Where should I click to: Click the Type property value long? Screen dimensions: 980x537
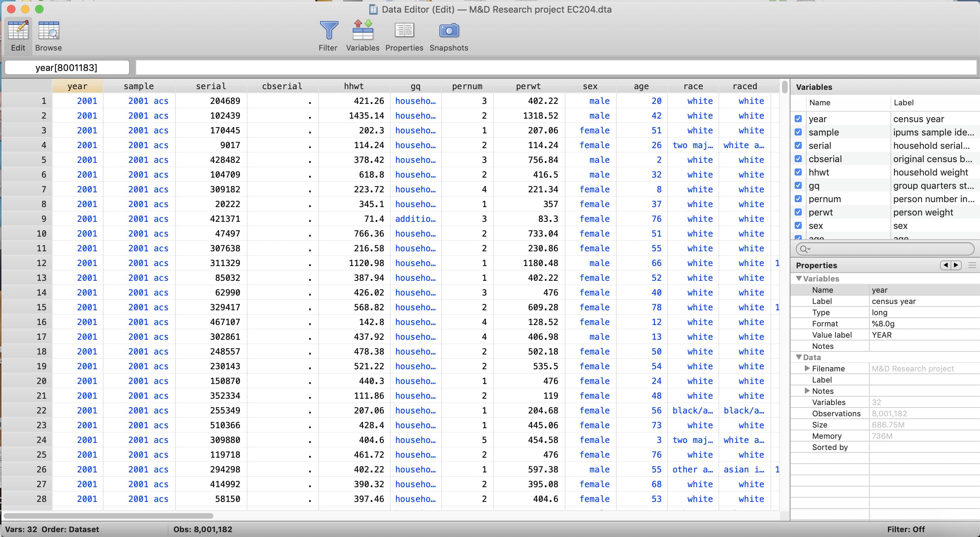tap(925, 312)
